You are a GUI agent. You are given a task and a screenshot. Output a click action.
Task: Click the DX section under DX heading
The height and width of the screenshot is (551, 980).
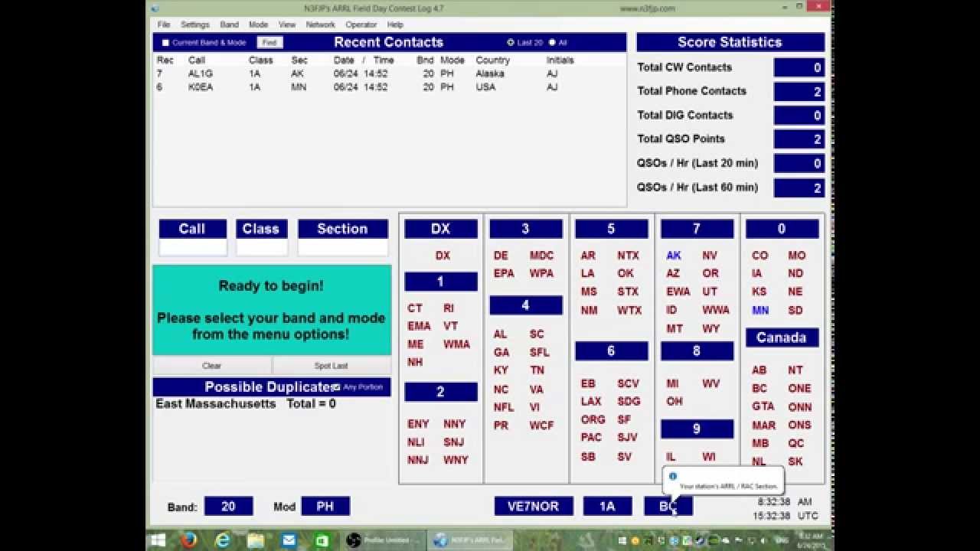tap(443, 256)
